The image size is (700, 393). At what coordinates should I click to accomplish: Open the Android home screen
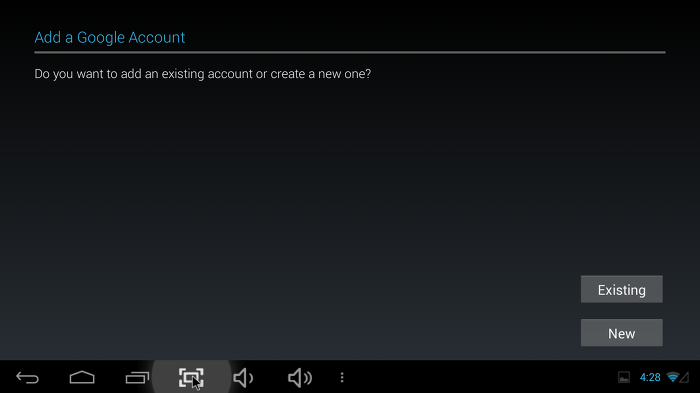(x=82, y=378)
